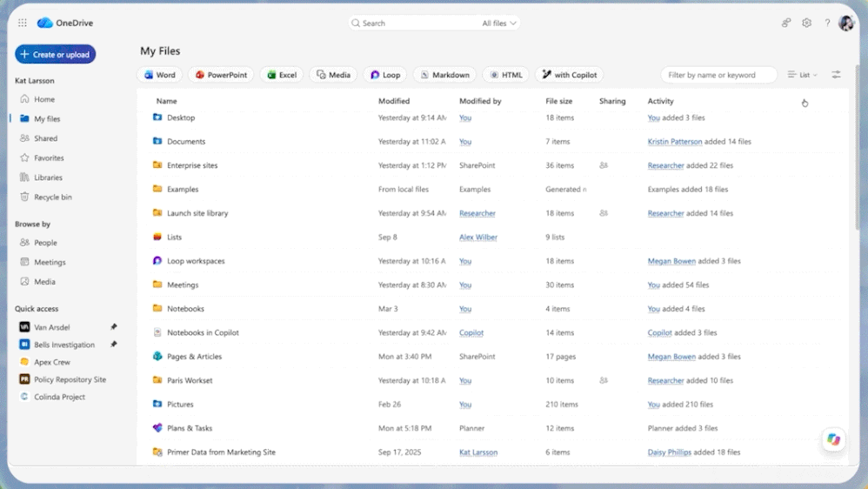Open the view options sliders icon

[x=836, y=74]
